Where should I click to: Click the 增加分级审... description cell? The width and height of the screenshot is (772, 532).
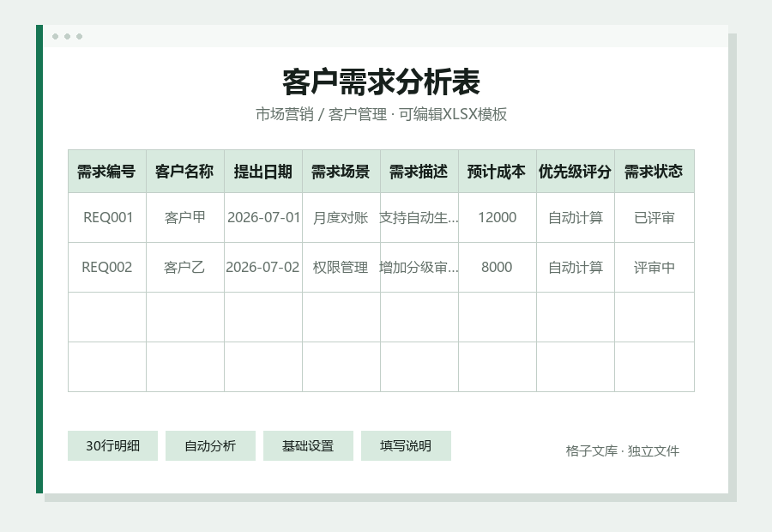(419, 268)
